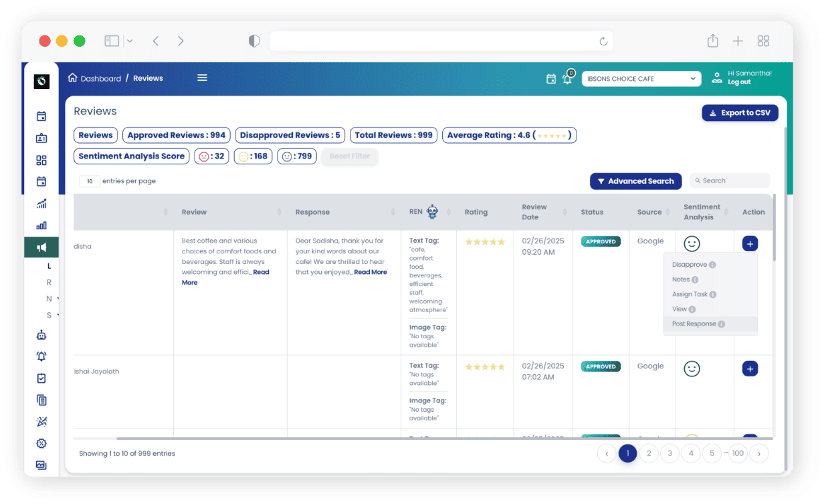Viewport: 820px width, 504px height.
Task: Open the alarm bell icon in sidebar
Action: pyautogui.click(x=41, y=356)
